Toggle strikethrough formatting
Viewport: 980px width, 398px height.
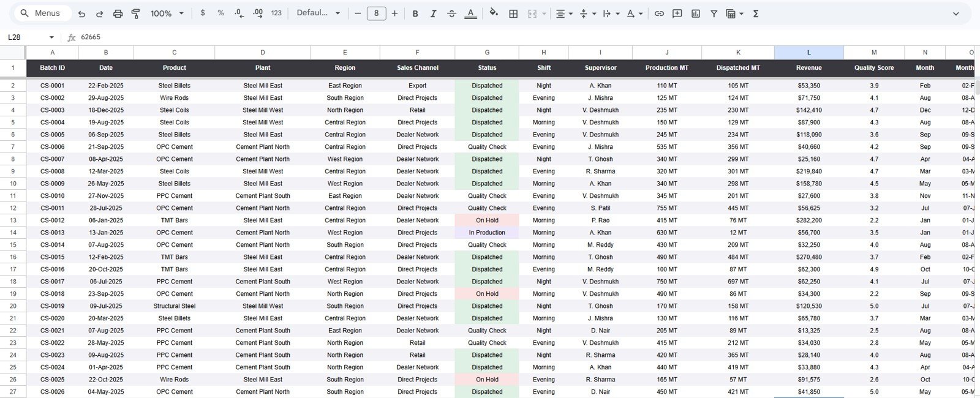click(x=451, y=13)
